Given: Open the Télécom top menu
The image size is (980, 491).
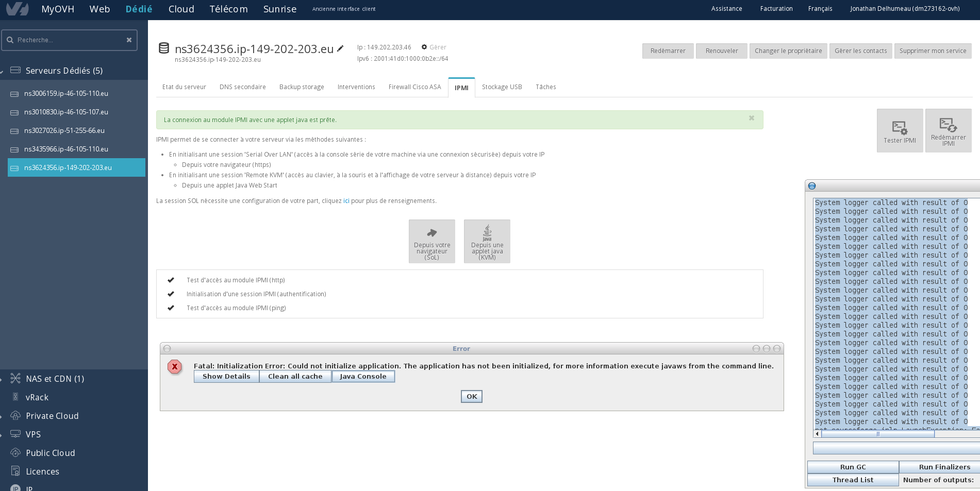Looking at the screenshot, I should coord(228,9).
